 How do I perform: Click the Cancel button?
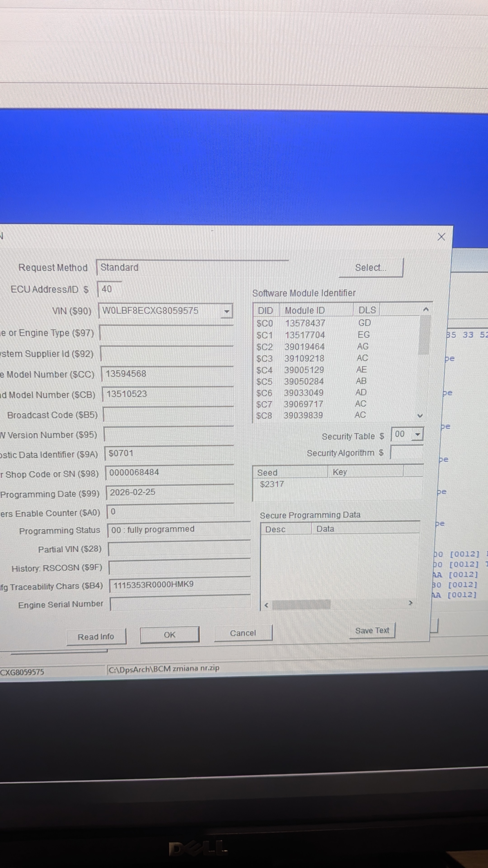click(243, 633)
